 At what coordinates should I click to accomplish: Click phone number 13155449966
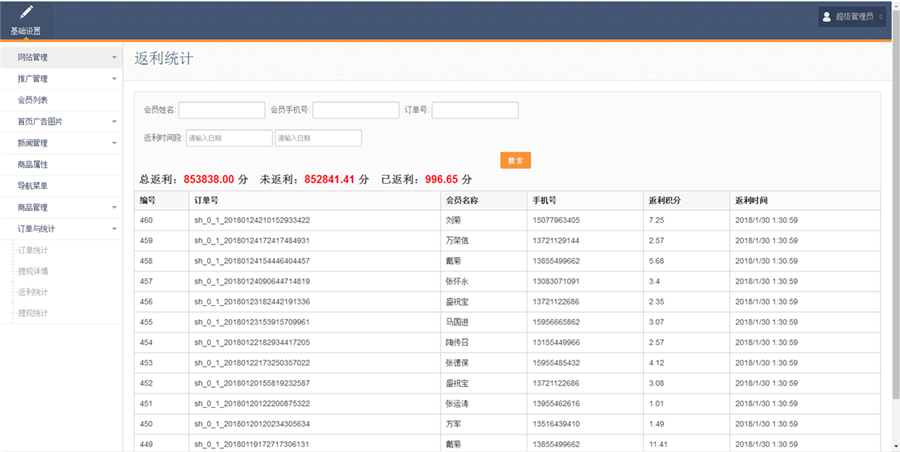(556, 342)
